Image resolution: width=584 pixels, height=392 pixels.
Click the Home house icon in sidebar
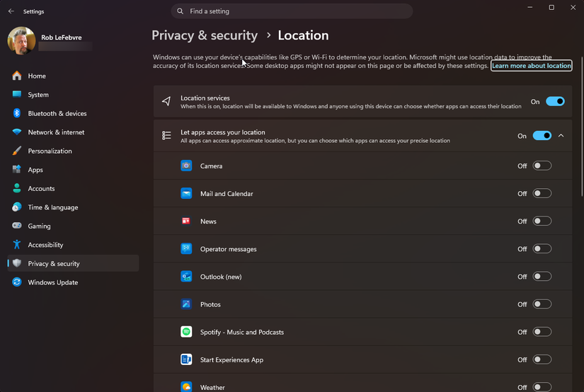[17, 76]
